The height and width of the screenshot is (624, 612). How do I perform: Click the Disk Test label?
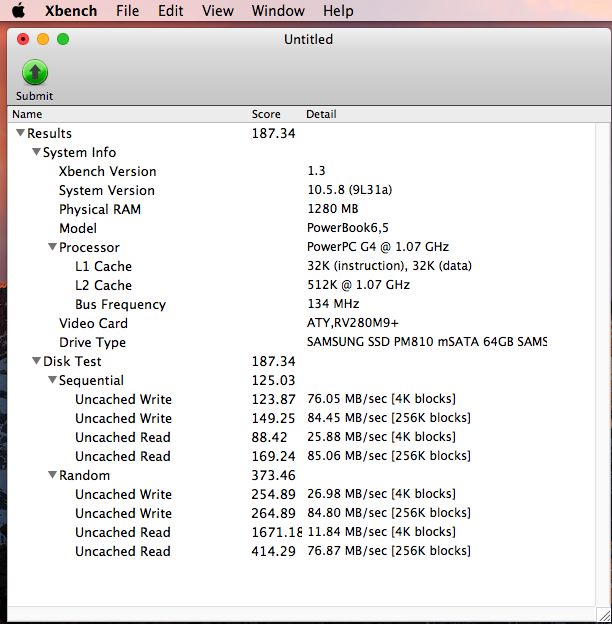72,361
